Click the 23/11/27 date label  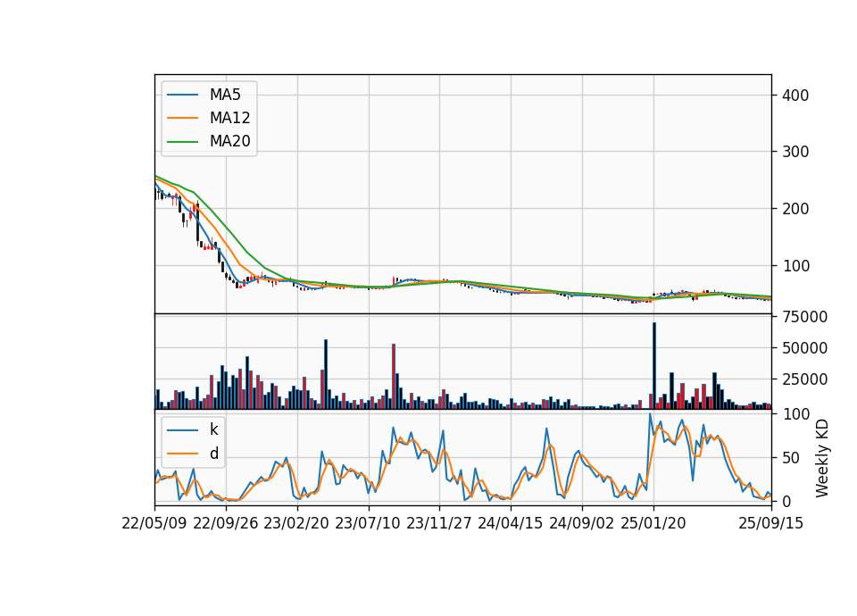coord(439,523)
